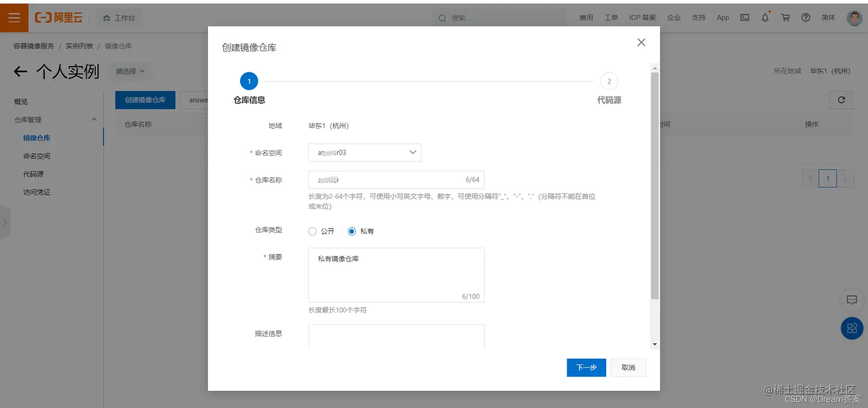Refresh the repository list
Viewport: 868px width, 408px height.
[x=842, y=100]
